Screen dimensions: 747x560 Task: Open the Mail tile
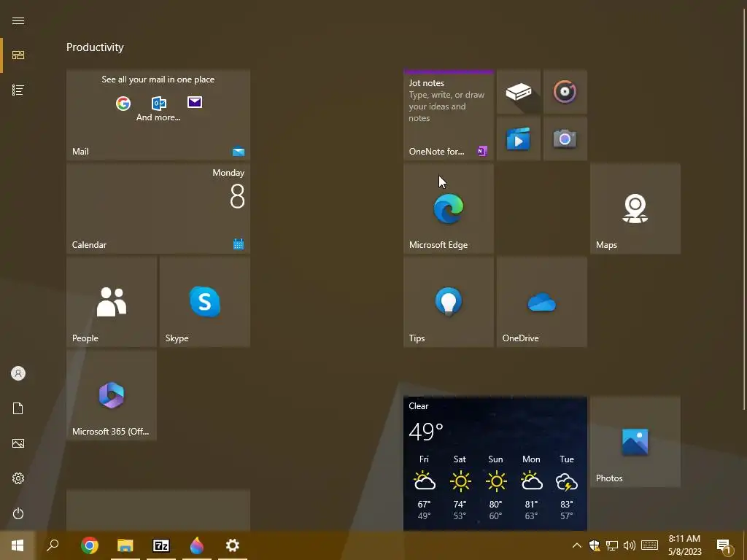pos(158,114)
